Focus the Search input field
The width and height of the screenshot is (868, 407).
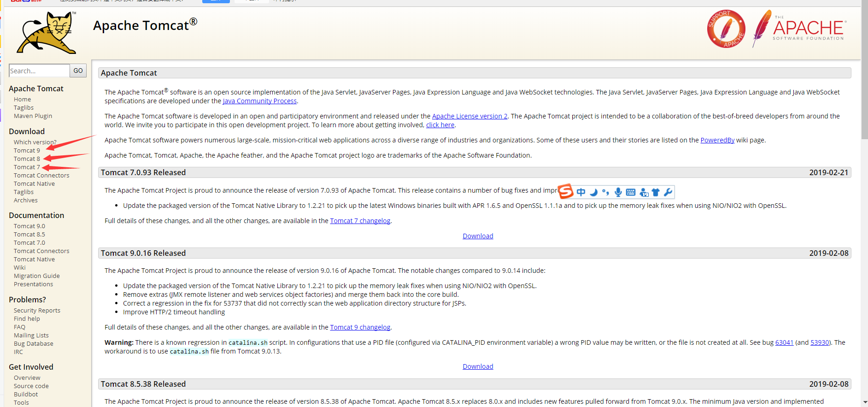[x=39, y=71]
